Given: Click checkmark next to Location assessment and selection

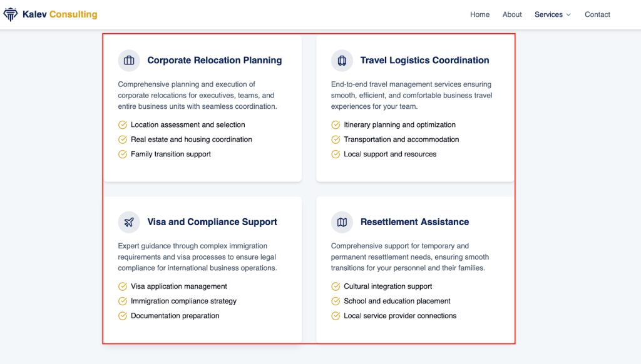Looking at the screenshot, I should click(x=123, y=125).
